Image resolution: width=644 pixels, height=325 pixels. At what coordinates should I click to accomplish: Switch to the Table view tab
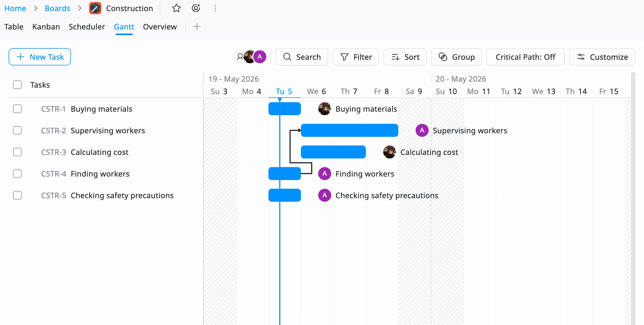click(14, 27)
